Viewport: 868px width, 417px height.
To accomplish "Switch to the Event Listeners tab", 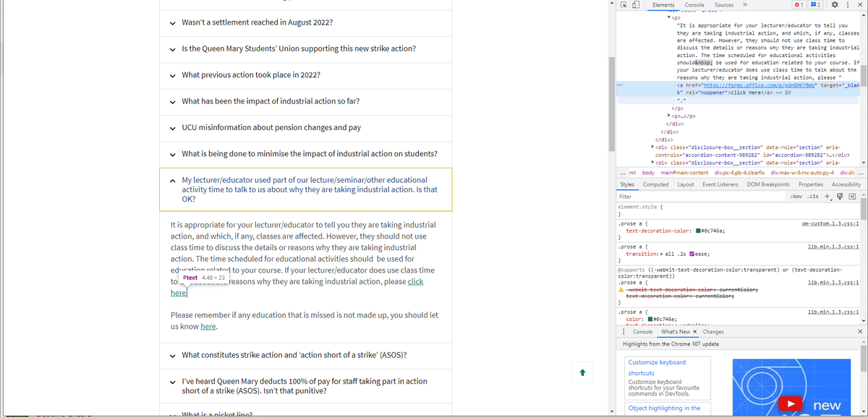I will [x=720, y=184].
